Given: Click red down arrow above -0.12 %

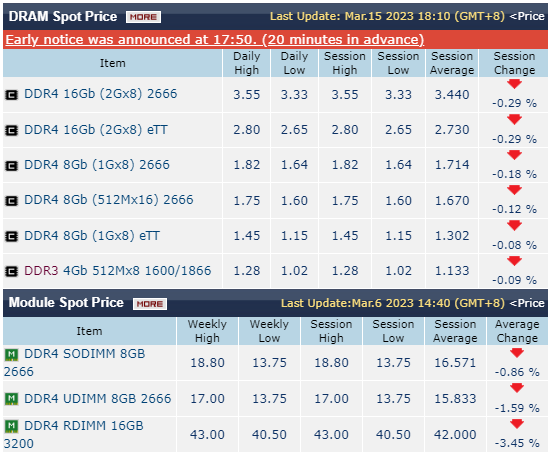Looking at the screenshot, I should 514,190.
